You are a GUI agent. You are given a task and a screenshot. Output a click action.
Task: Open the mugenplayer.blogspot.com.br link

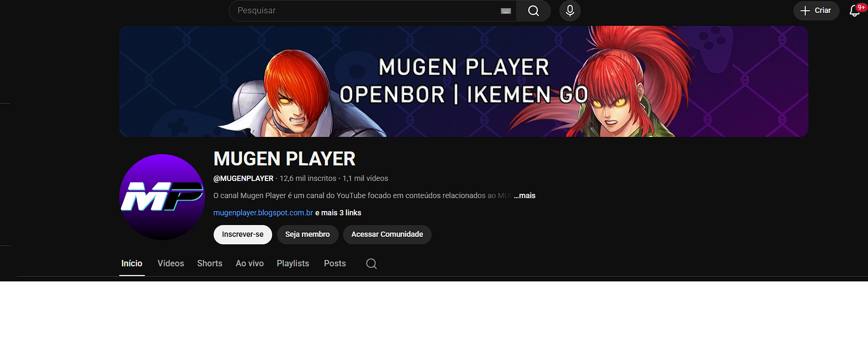tap(263, 213)
